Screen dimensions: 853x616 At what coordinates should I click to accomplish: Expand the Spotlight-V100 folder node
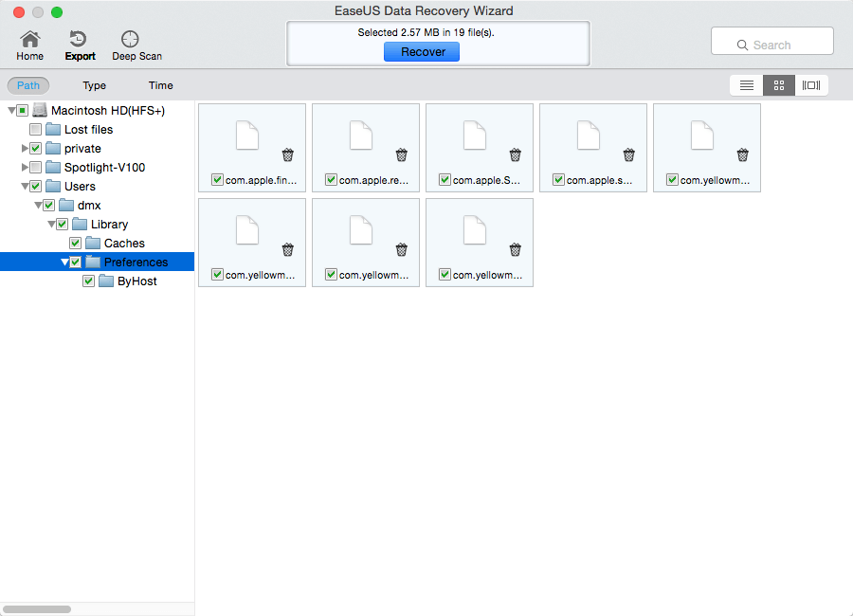25,168
